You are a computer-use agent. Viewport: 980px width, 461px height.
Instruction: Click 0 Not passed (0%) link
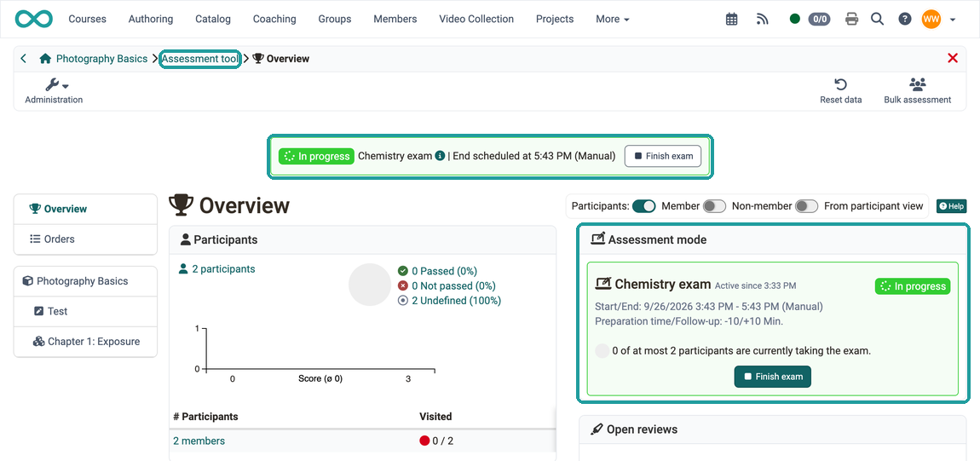[453, 286]
